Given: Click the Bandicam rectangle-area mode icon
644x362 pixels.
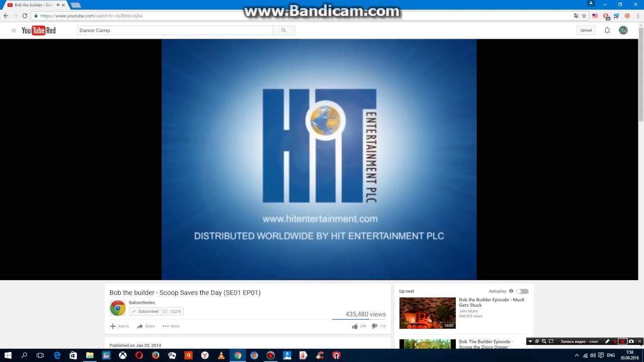Looking at the screenshot, I should click(551, 341).
